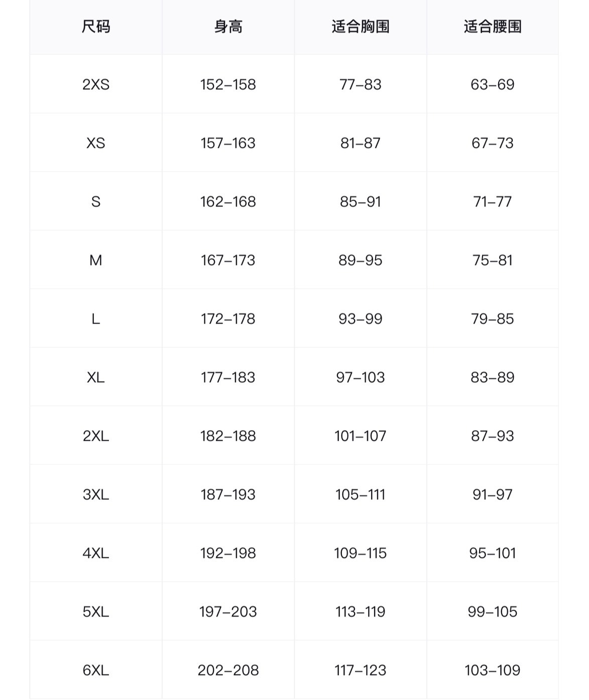The height and width of the screenshot is (700, 589).
Task: Select the 63–69 waist cell
Action: click(x=493, y=84)
